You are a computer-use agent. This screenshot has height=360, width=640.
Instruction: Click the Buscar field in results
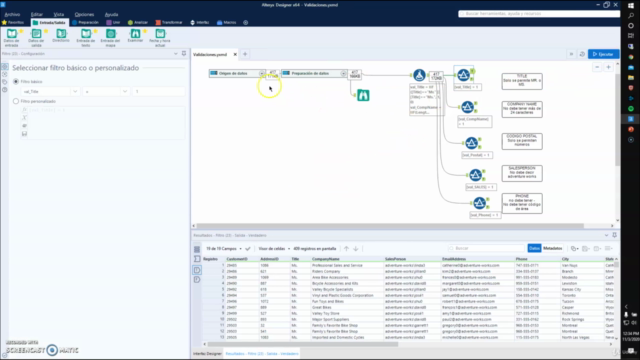coord(486,248)
